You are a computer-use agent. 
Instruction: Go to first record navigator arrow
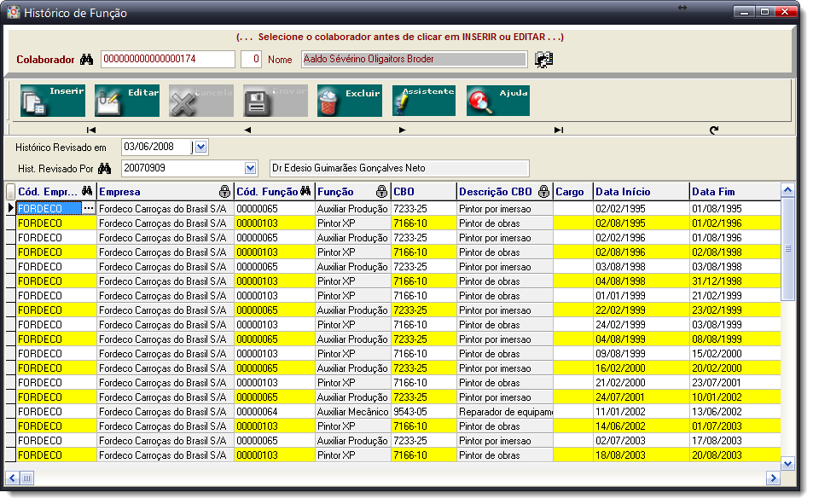pyautogui.click(x=91, y=130)
